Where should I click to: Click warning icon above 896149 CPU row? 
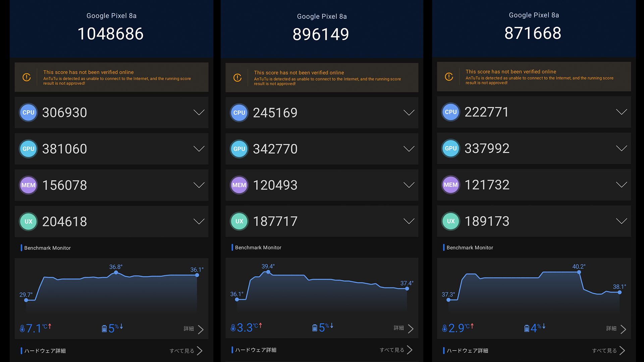pos(237,78)
